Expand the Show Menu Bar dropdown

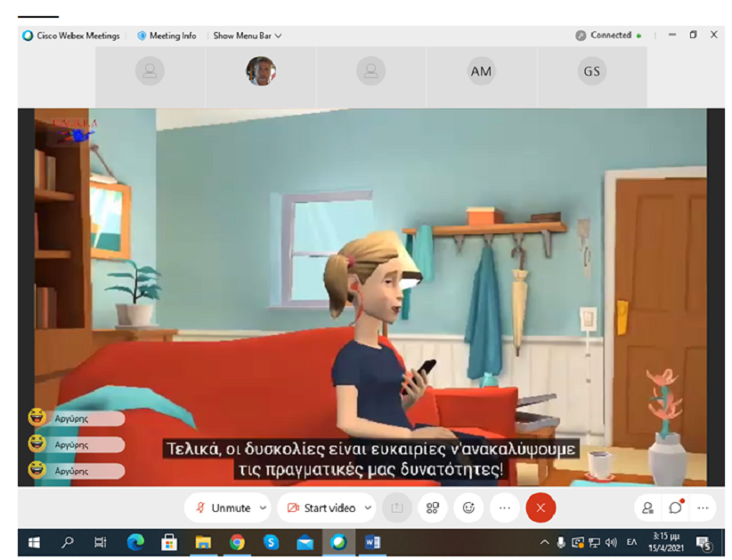coord(247,36)
